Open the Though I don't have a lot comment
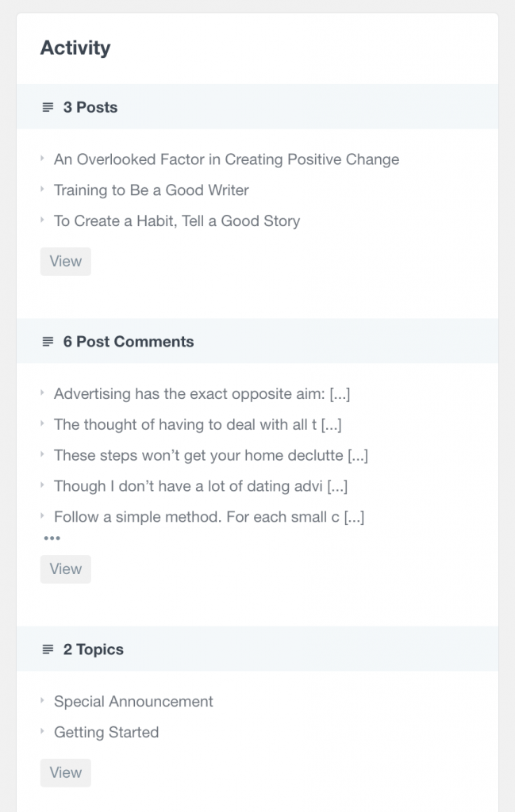 pos(203,486)
